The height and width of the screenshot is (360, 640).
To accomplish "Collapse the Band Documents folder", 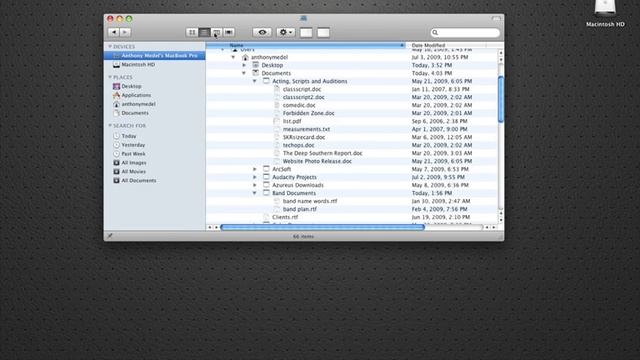I will 255,193.
